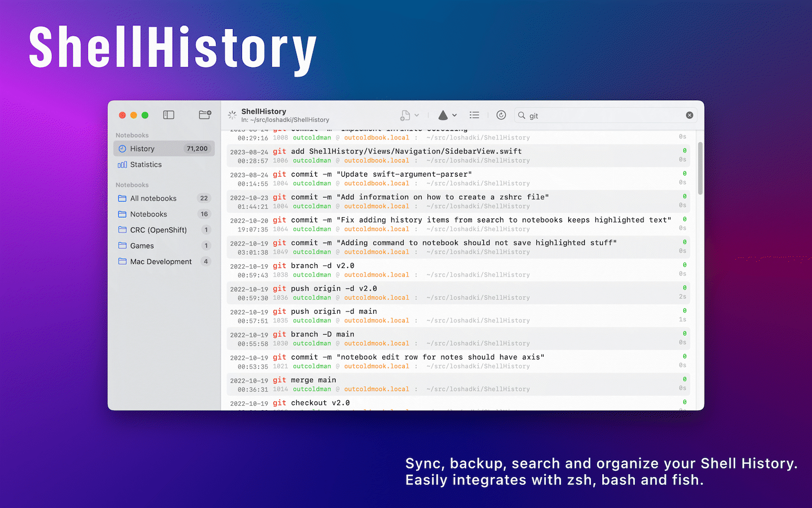This screenshot has width=812, height=508.
Task: Select the git add SidebarView.swift command
Action: (460, 156)
